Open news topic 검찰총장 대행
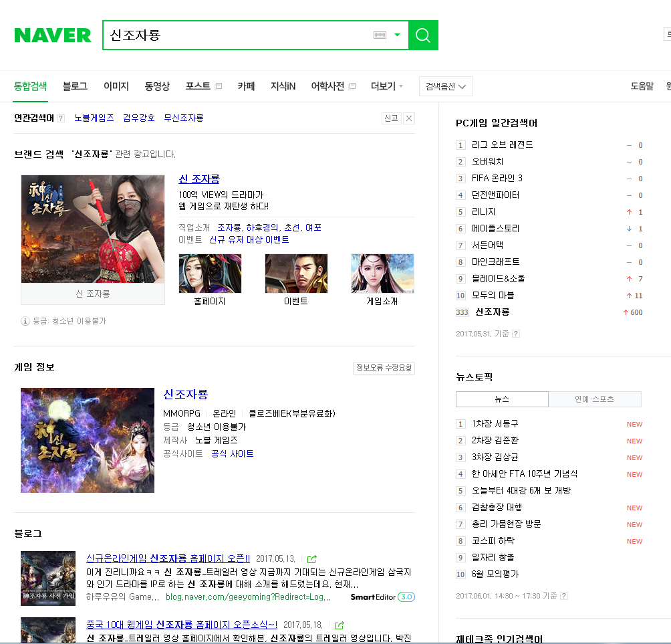This screenshot has width=671, height=644. tap(497, 507)
